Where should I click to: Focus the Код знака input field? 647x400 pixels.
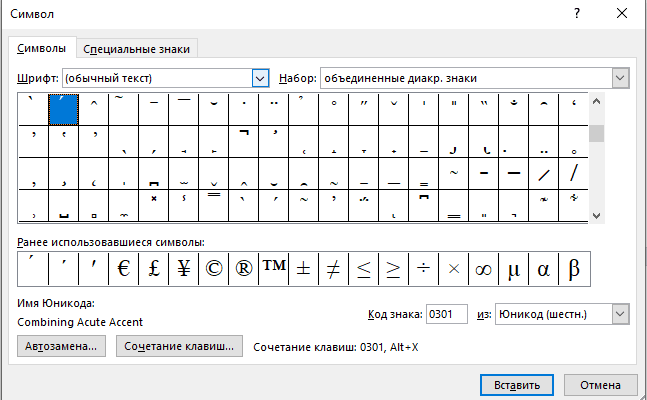pyautogui.click(x=446, y=314)
